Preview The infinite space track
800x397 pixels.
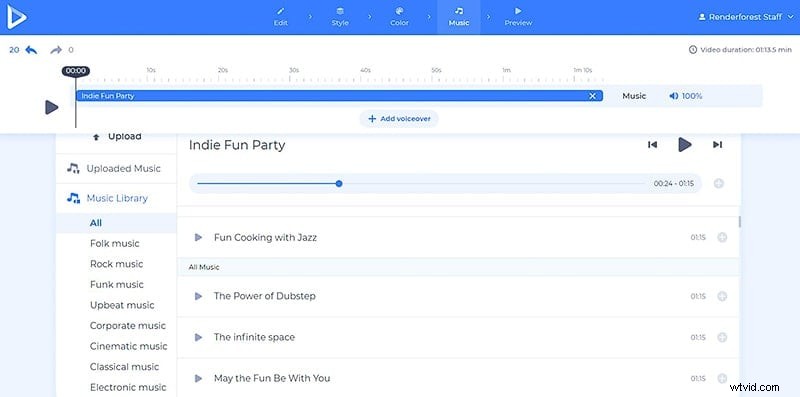198,337
